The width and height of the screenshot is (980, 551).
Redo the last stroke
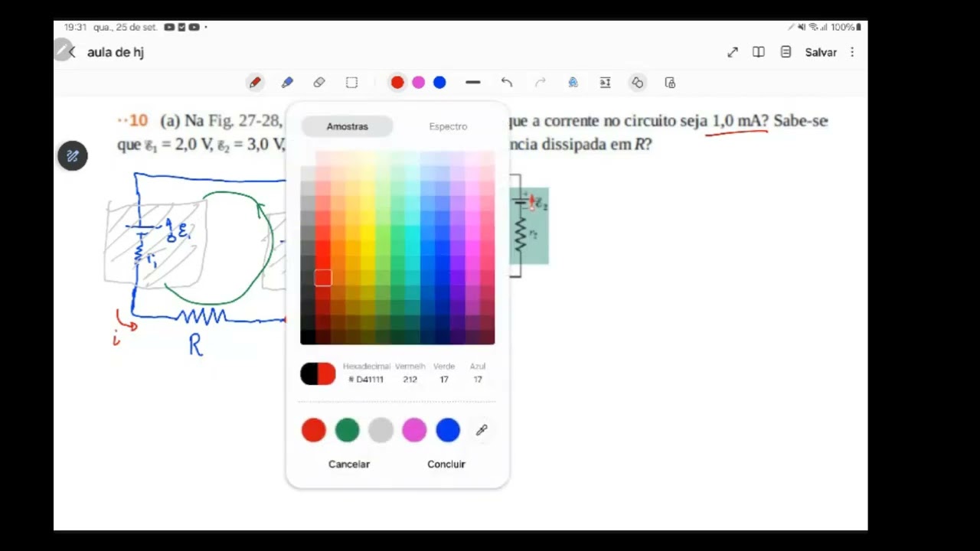pyautogui.click(x=540, y=83)
